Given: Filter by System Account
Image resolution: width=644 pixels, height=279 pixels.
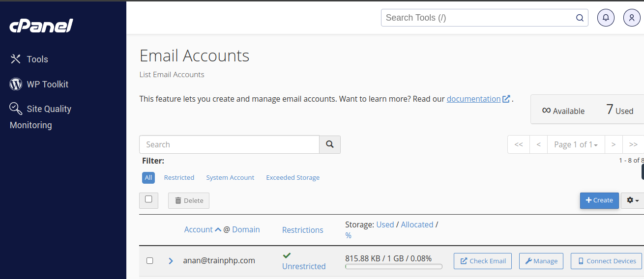Looking at the screenshot, I should (230, 177).
